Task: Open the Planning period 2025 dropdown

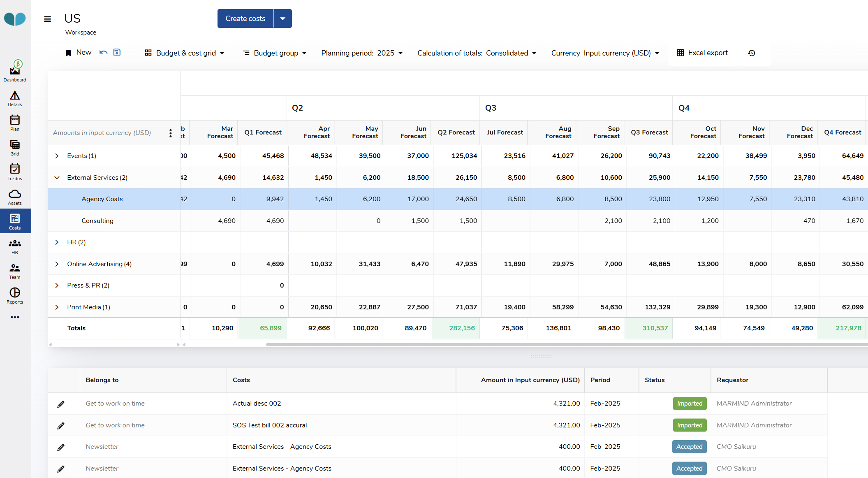Action: (362, 53)
